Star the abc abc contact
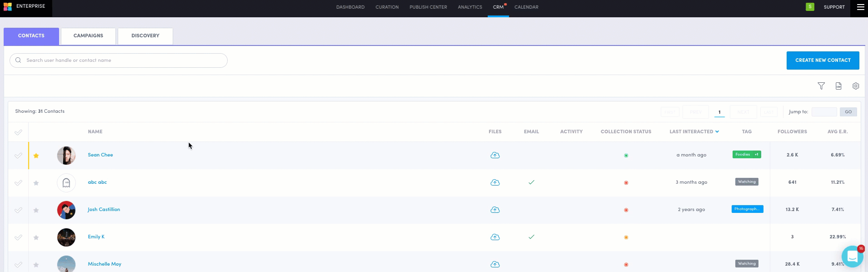 coord(36,183)
